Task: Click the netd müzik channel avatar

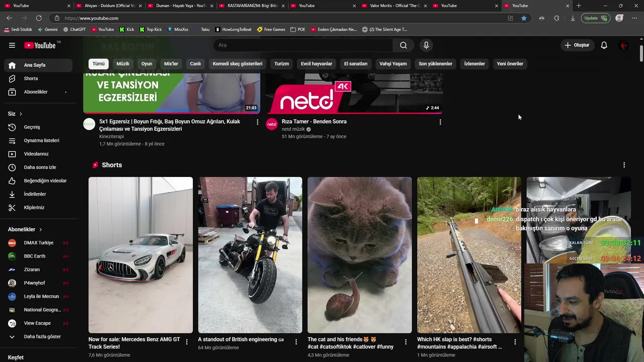Action: point(272,124)
